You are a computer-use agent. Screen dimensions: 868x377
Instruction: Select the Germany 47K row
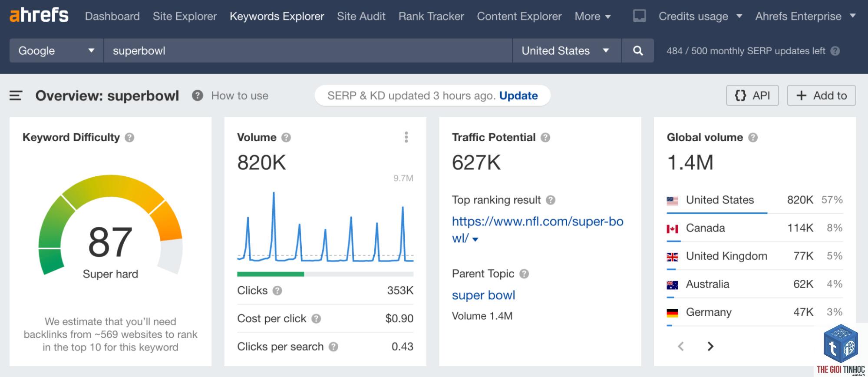click(755, 312)
